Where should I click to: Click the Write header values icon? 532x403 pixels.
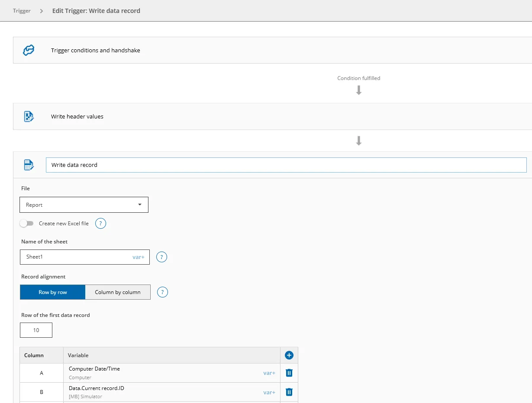point(29,116)
